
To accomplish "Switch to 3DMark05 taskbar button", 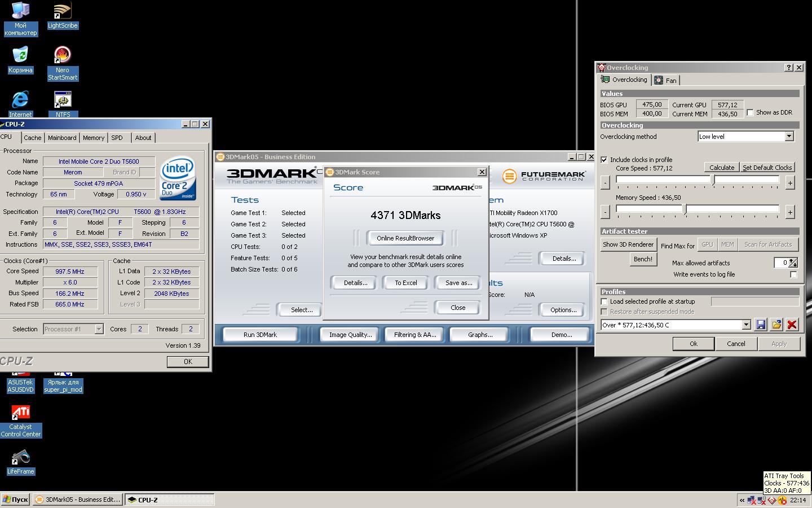I will 77,500.
